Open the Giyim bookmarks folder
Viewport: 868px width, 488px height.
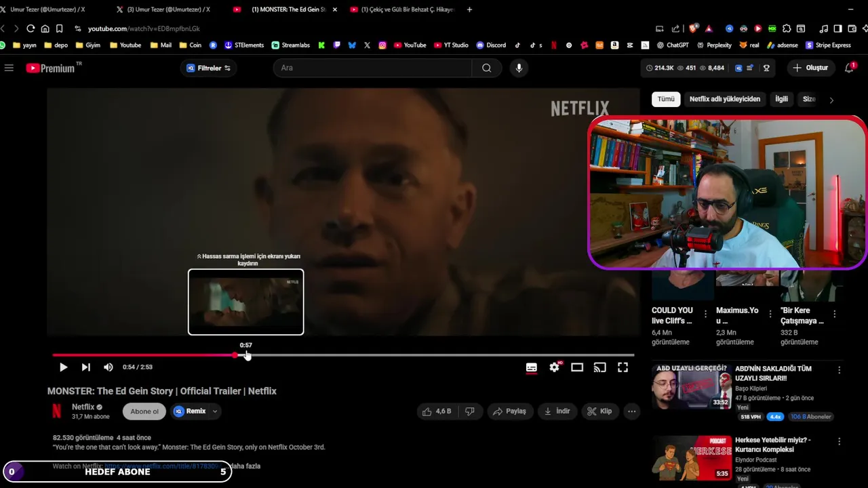coord(87,45)
